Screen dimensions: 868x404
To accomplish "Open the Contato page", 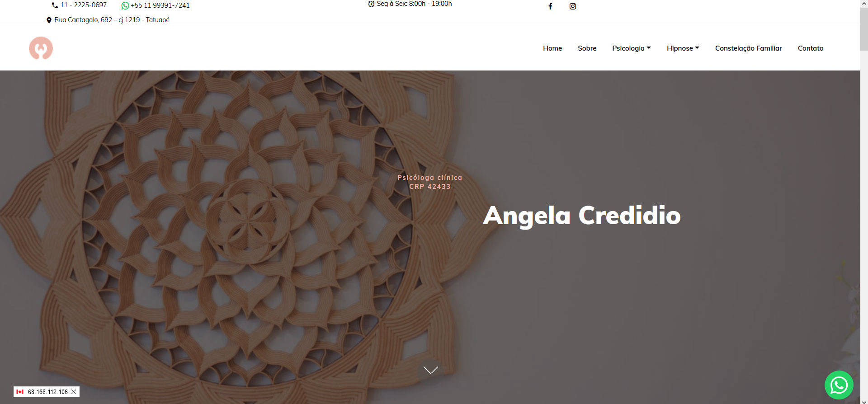I will [811, 48].
